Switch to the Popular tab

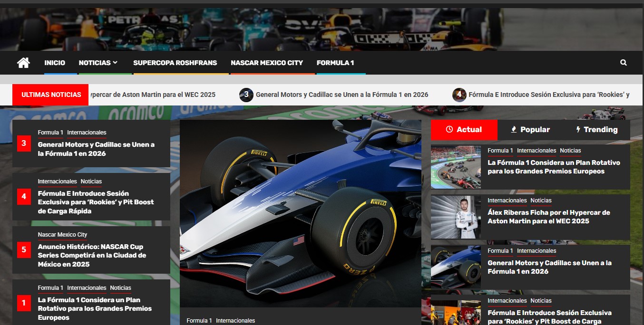530,130
